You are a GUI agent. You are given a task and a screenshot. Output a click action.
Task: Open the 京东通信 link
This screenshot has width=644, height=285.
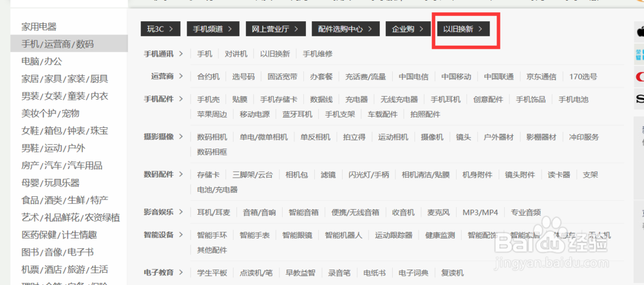542,77
